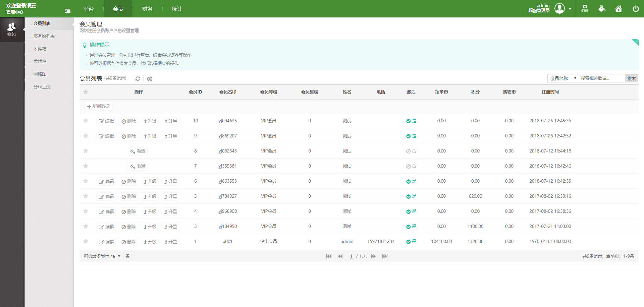Star the member yj968908 row
Image resolution: width=644 pixels, height=307 pixels.
(86, 211)
